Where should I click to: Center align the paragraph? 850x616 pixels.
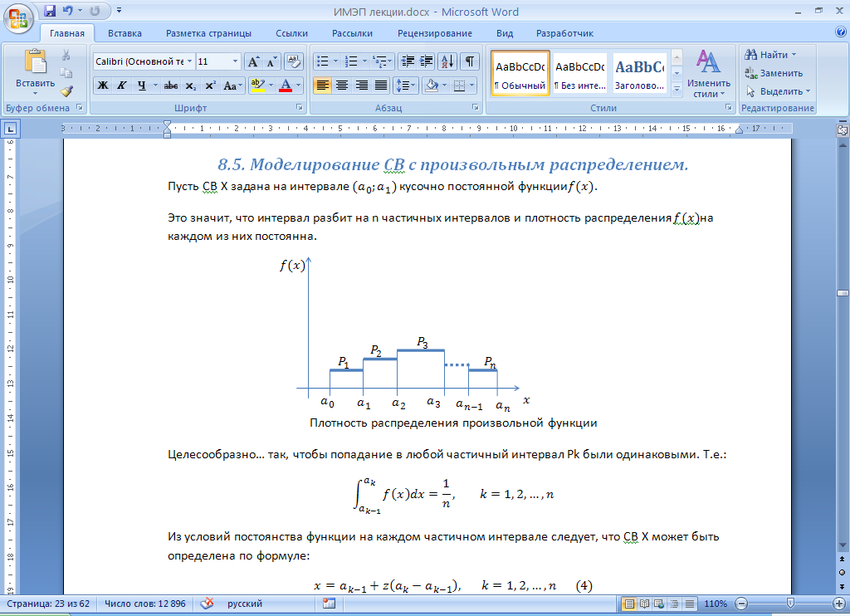(341, 86)
